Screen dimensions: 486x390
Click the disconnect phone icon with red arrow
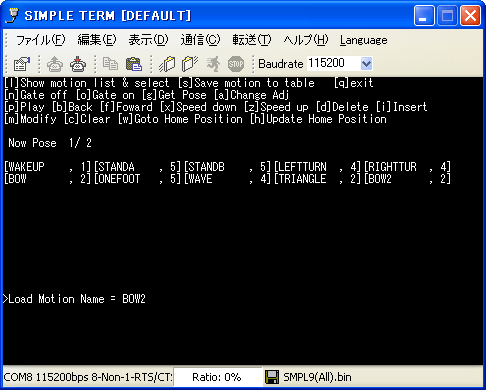[x=78, y=64]
